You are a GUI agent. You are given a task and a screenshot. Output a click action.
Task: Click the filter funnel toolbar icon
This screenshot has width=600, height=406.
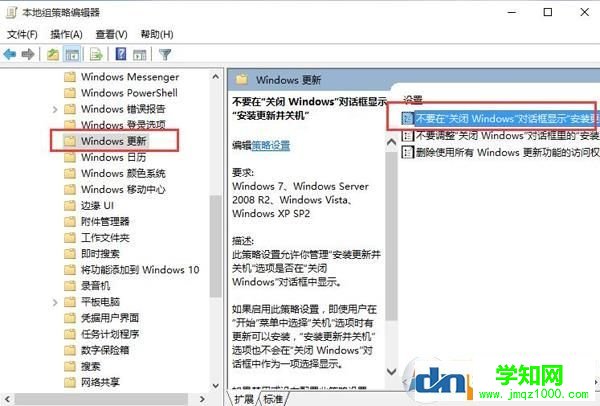point(165,55)
